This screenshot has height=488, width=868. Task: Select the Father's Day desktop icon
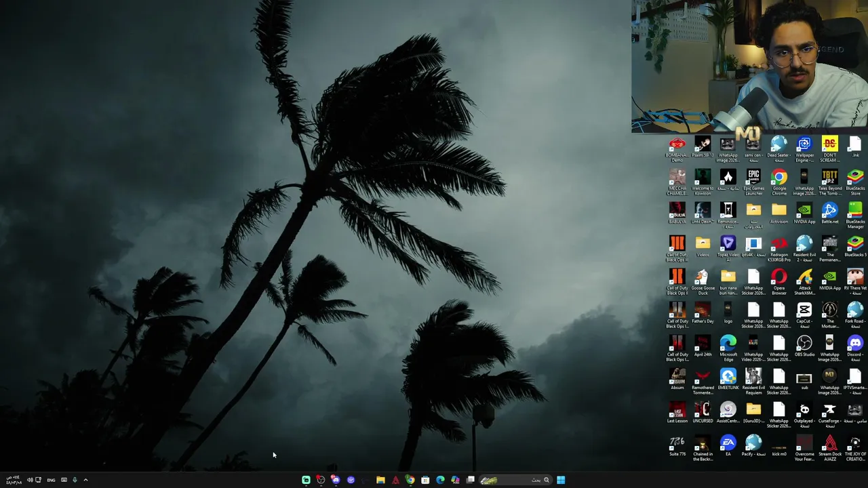pyautogui.click(x=703, y=313)
